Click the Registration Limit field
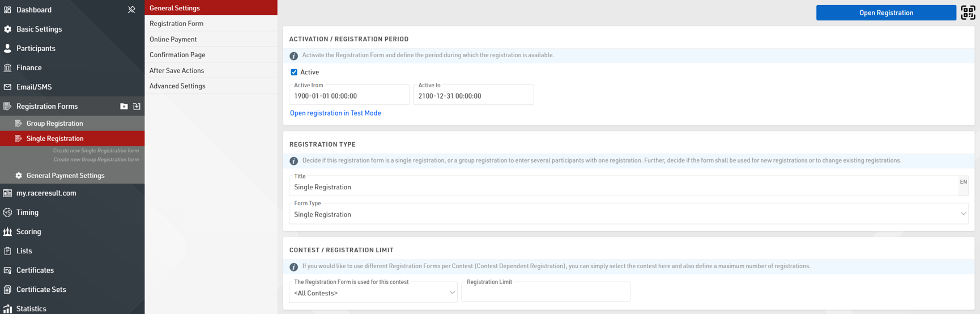The height and width of the screenshot is (314, 980). (545, 293)
